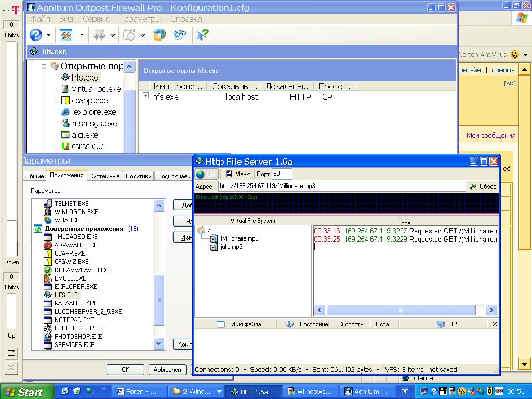
Task: Open the Меню button in HFS
Action: click(238, 174)
